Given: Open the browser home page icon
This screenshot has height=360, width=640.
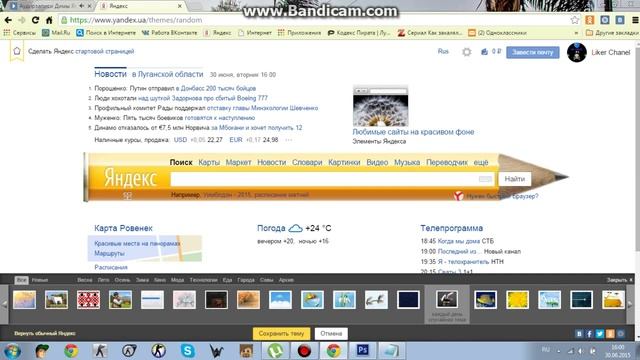Looking at the screenshot, I should (x=49, y=20).
